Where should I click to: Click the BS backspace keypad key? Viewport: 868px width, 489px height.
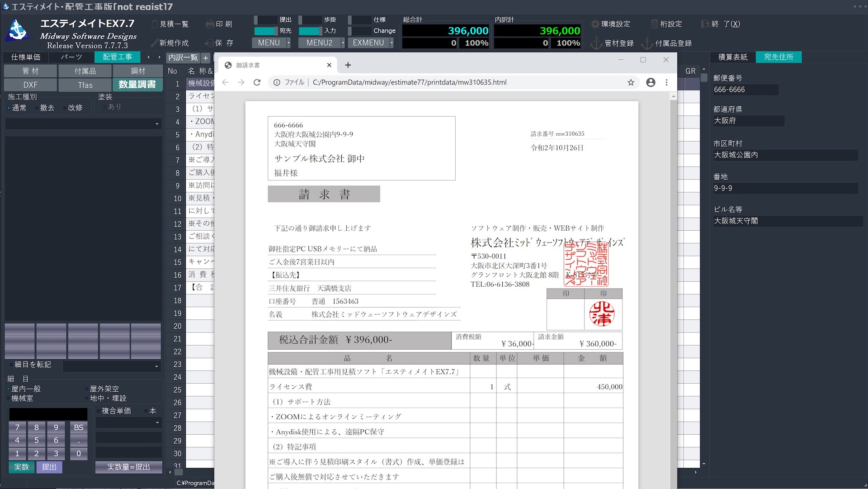[x=79, y=427]
